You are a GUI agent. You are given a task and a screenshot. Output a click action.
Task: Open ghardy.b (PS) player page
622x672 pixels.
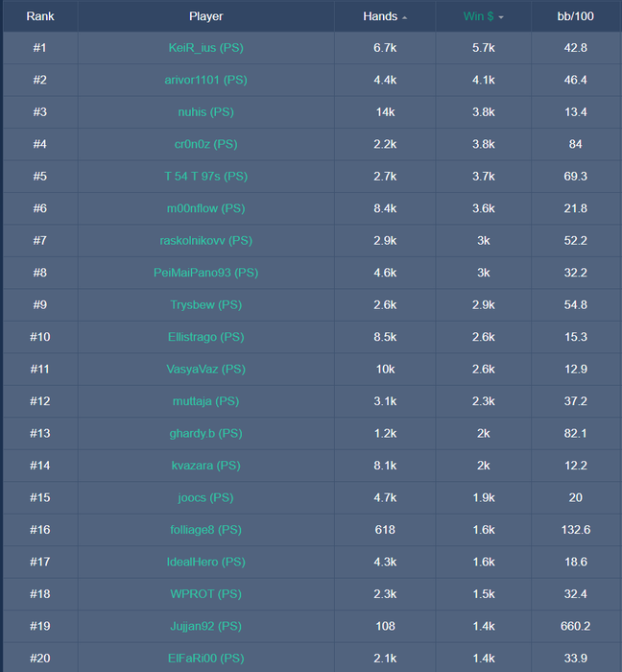(x=206, y=433)
